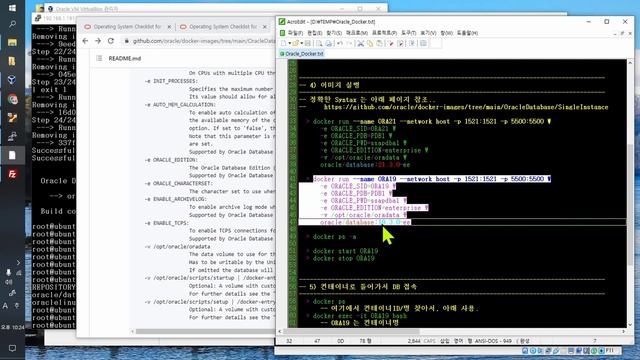This screenshot has height=360, width=640.
Task: Click the AcroEdit horizontal scrollbar thumb
Action: 351,331
